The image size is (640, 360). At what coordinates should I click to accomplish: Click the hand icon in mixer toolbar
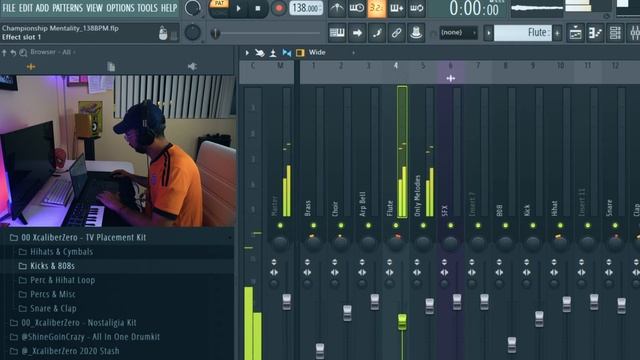(260, 53)
